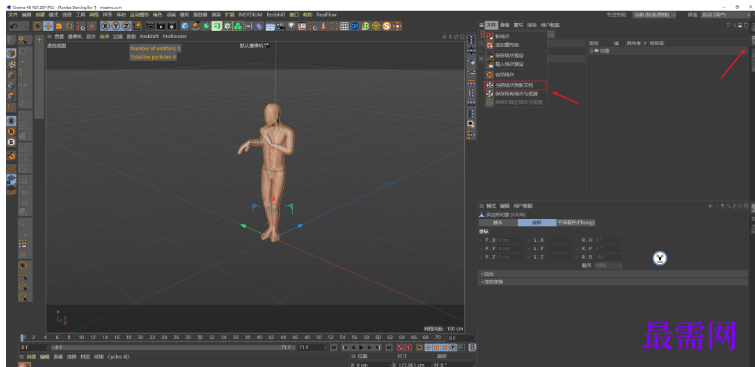Switch to the 基本 tab in attributes
This screenshot has width=755, height=367.
point(498,223)
